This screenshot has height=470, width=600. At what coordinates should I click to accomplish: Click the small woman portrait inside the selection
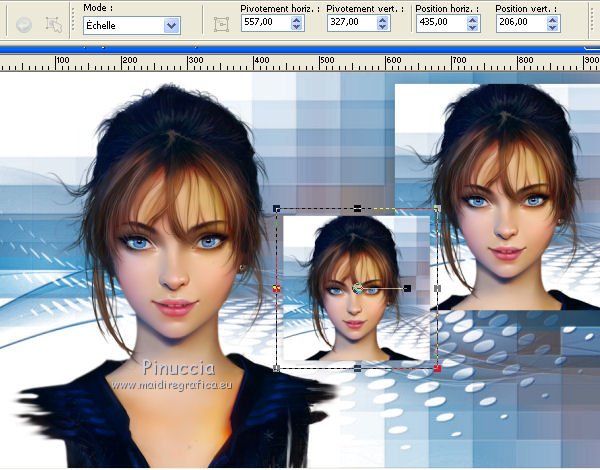[x=356, y=288]
